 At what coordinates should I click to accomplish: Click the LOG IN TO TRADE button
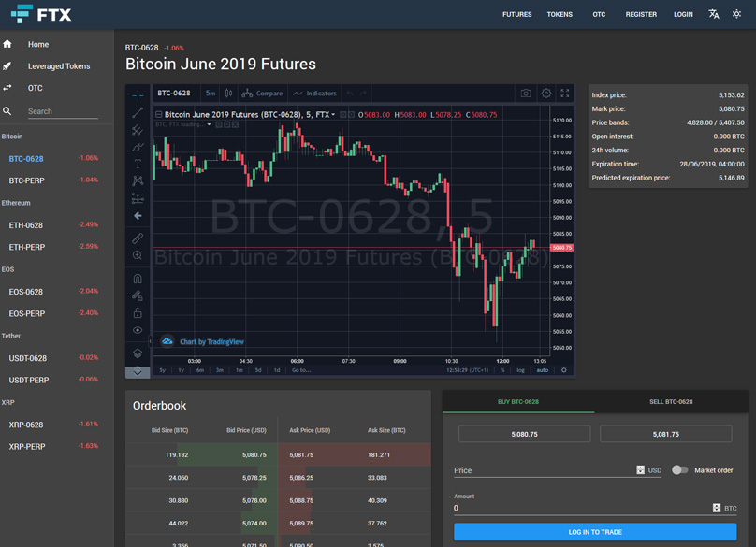[x=595, y=532]
